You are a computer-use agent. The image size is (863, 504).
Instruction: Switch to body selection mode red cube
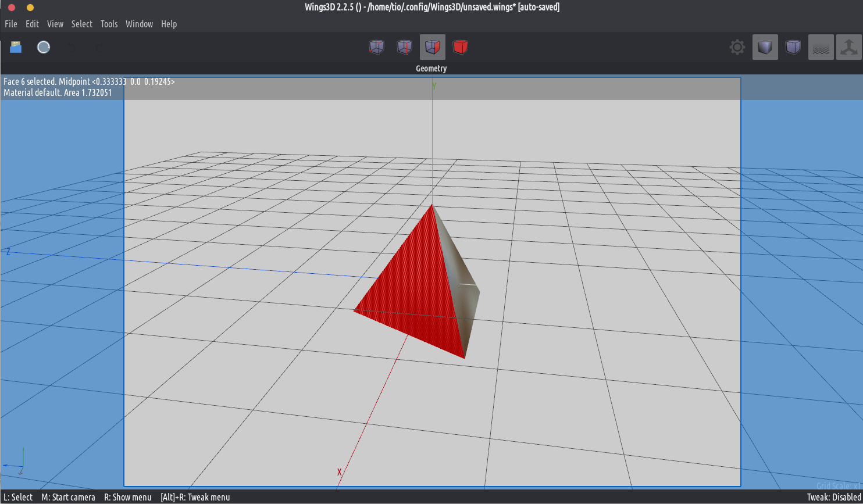[x=461, y=47]
